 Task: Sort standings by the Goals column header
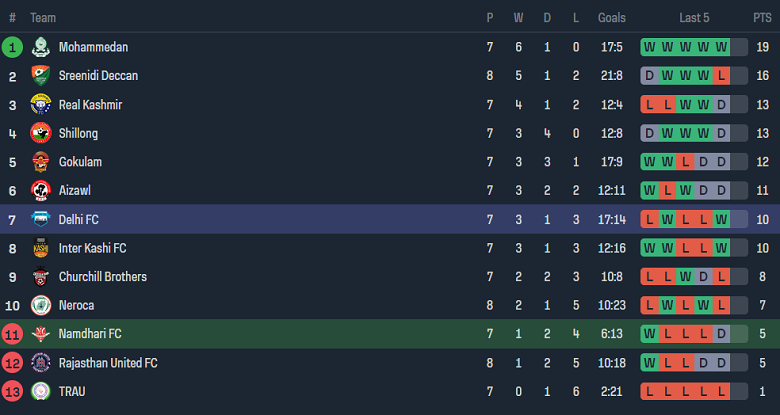(x=612, y=18)
